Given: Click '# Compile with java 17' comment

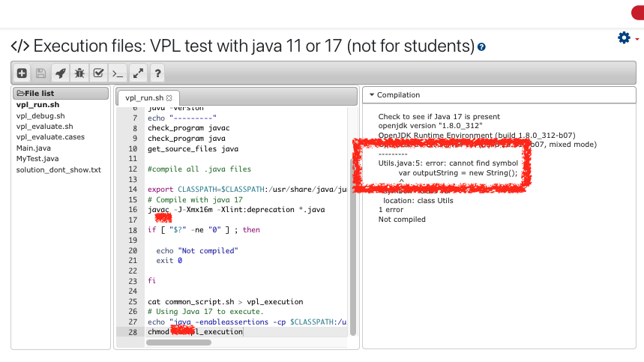Looking at the screenshot, I should [x=195, y=199].
